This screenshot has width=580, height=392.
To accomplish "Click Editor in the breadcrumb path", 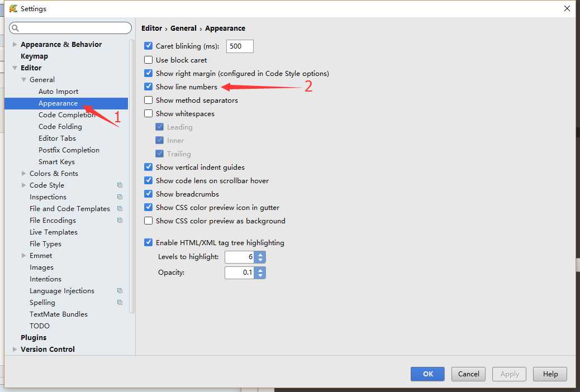I will 151,28.
